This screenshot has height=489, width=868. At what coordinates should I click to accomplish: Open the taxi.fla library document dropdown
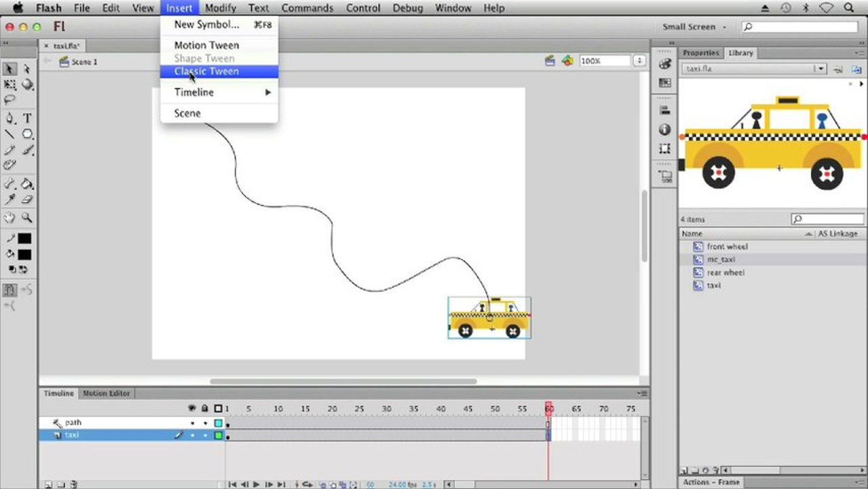point(820,69)
